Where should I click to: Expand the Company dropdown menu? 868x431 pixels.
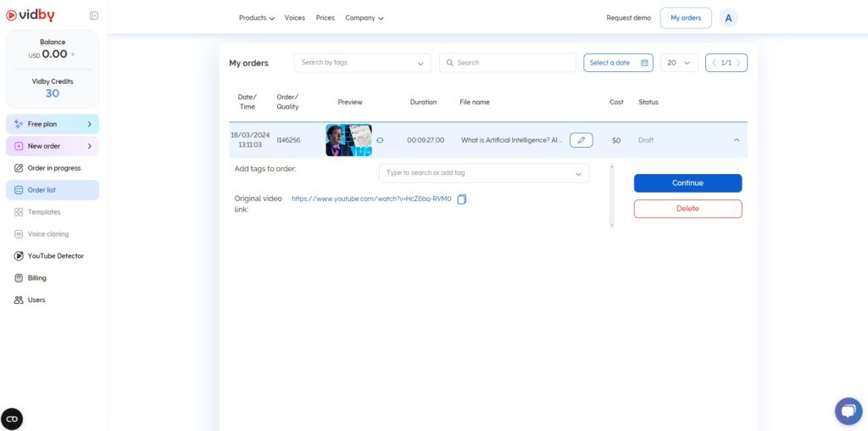(x=364, y=18)
